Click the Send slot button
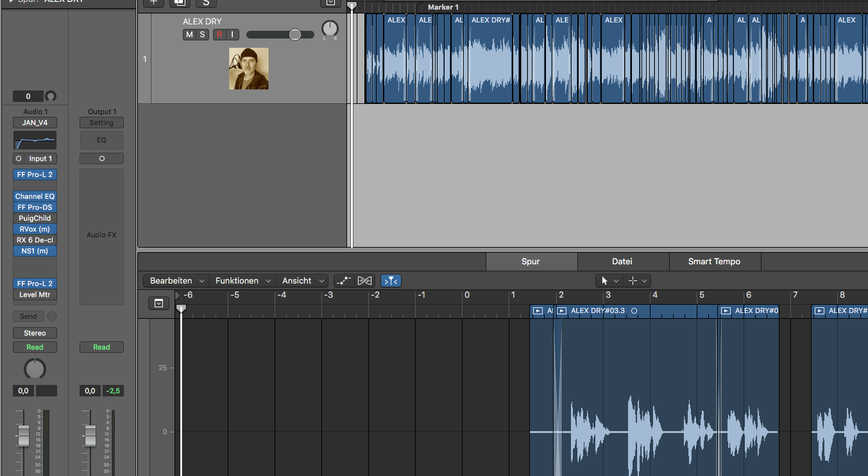 click(x=28, y=316)
